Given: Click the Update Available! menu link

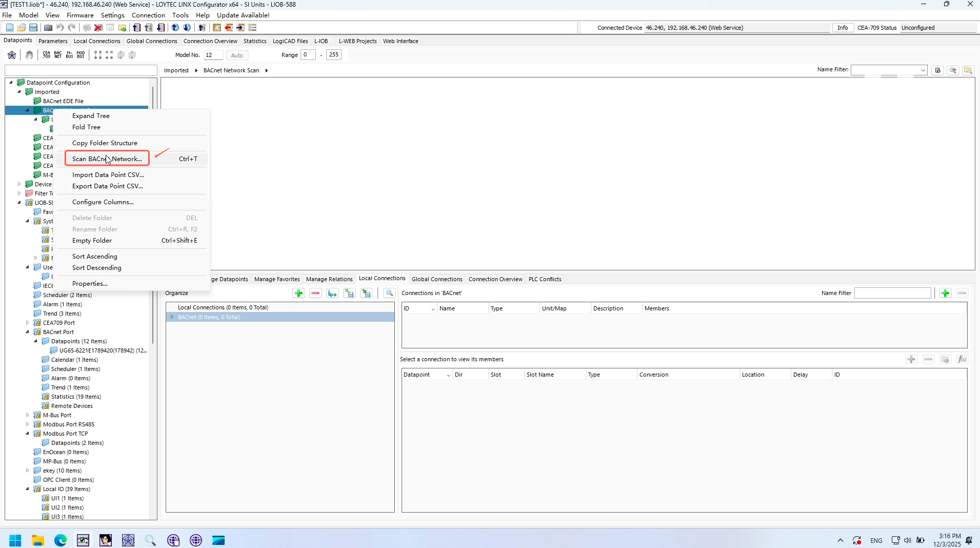Looking at the screenshot, I should [x=243, y=15].
